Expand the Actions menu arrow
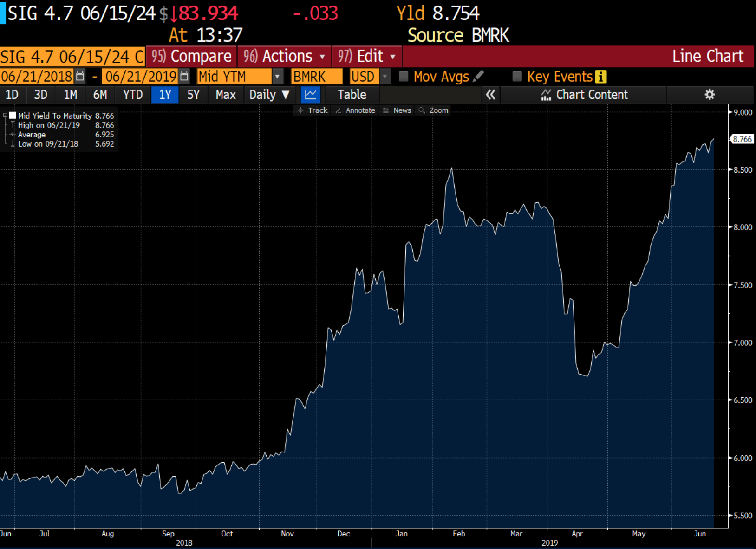The image size is (756, 549). point(322,57)
